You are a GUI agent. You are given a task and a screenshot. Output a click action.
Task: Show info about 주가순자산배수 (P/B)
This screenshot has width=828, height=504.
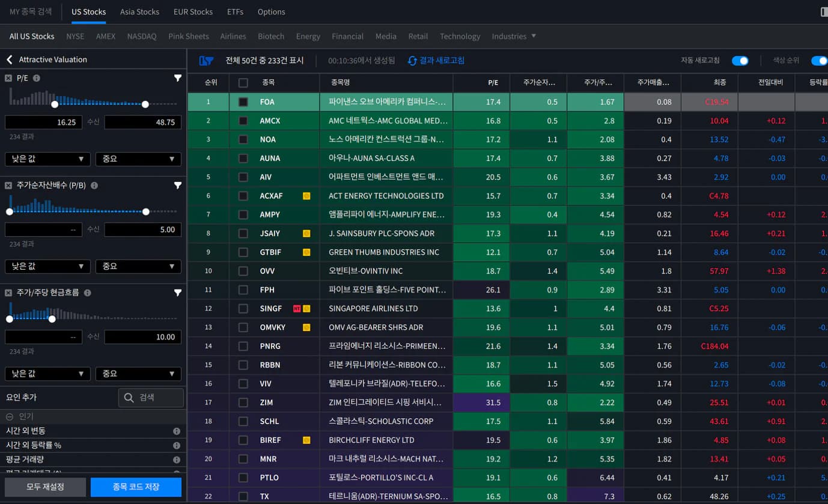tap(94, 186)
